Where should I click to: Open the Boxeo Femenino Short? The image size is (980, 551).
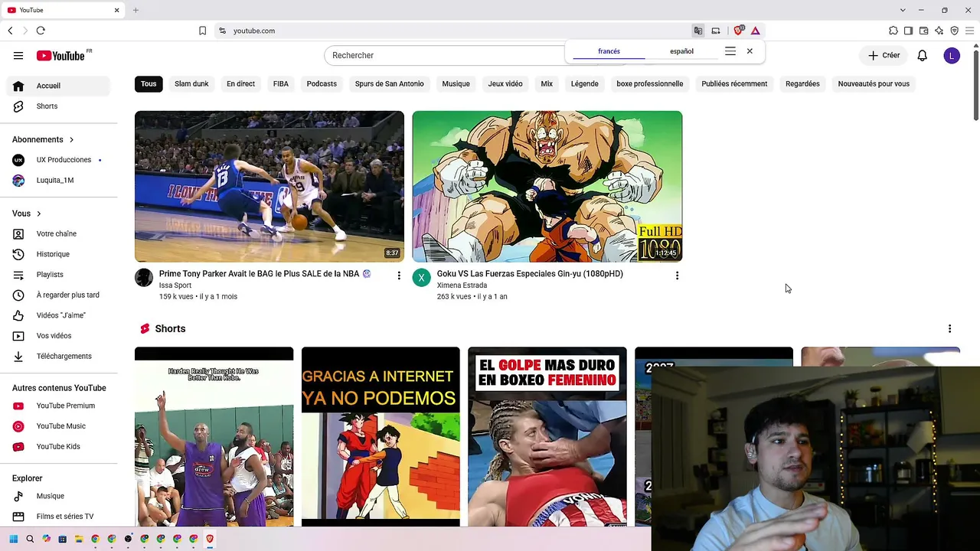pos(547,437)
